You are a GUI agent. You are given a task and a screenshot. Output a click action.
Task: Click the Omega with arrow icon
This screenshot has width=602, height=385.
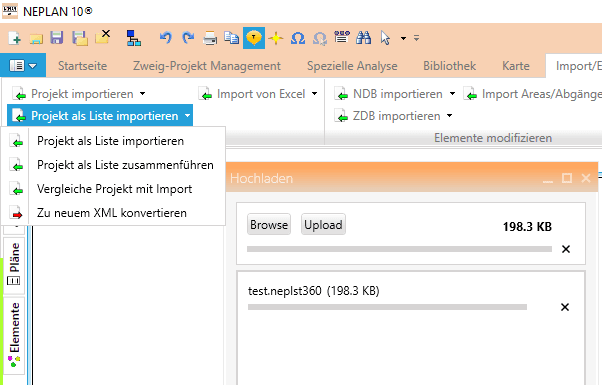(x=320, y=38)
